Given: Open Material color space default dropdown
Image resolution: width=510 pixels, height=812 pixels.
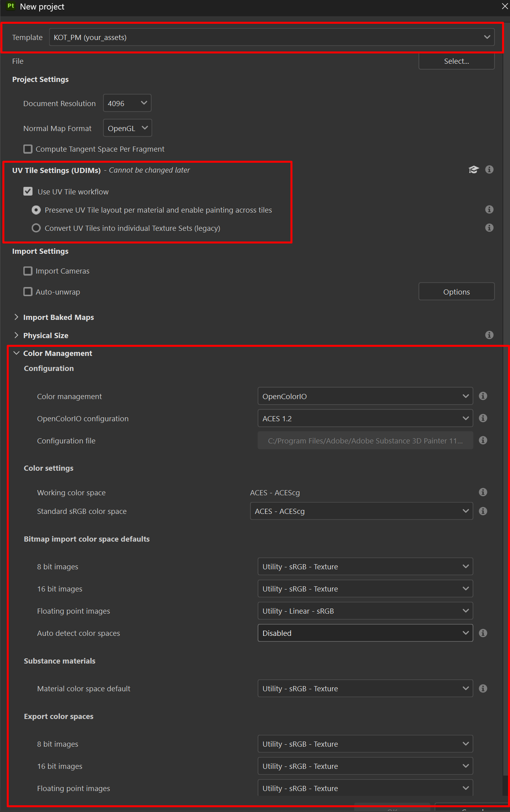Looking at the screenshot, I should [365, 688].
